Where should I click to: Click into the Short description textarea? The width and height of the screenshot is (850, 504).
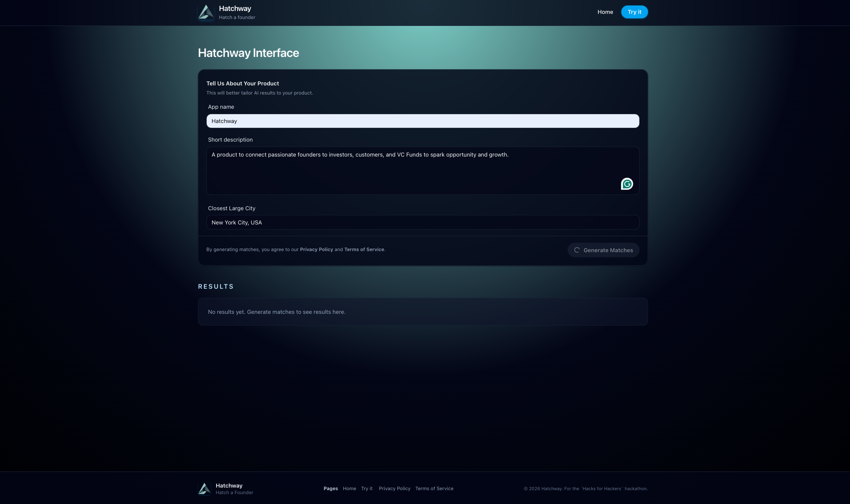pyautogui.click(x=413, y=171)
